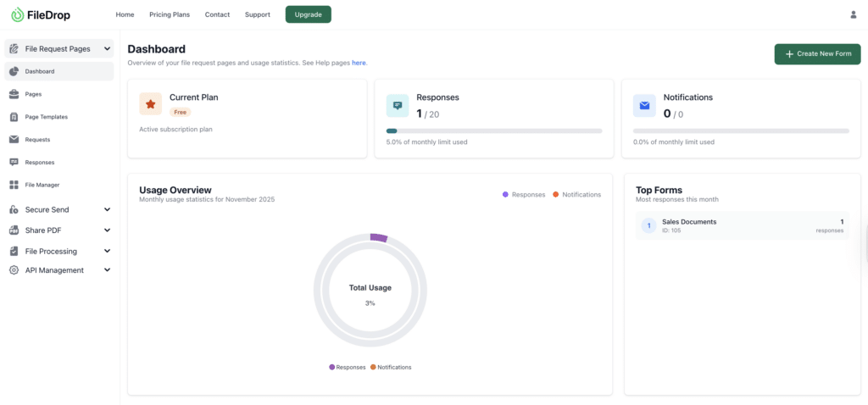
Task: Open the user profile icon
Action: [853, 14]
